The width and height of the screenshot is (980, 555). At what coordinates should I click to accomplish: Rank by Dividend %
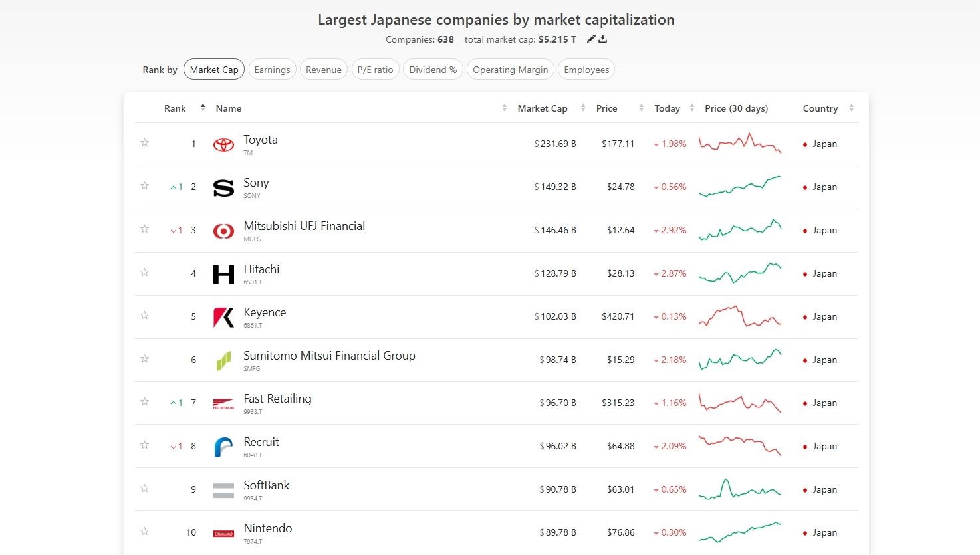[x=433, y=70]
